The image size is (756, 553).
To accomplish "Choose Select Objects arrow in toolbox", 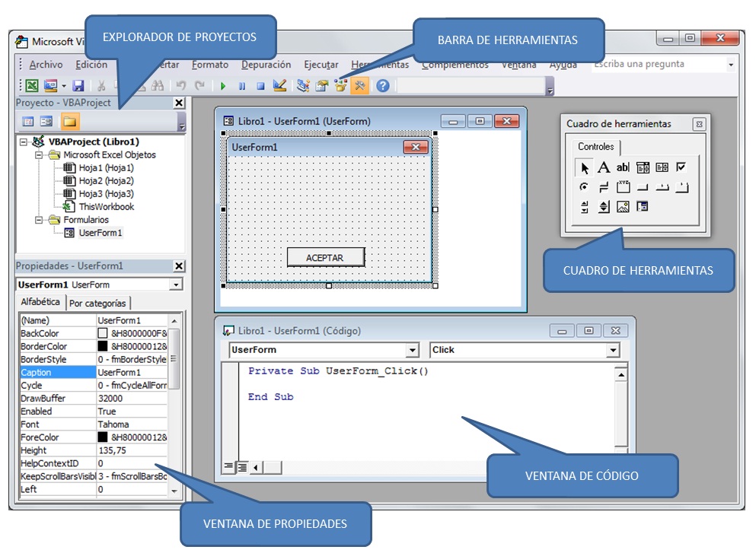I will [585, 167].
